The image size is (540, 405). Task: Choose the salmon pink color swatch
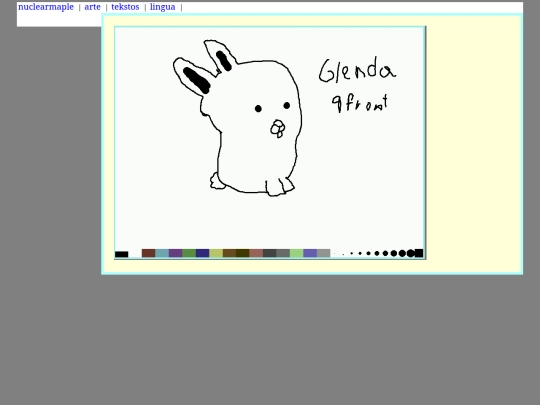[x=256, y=253]
